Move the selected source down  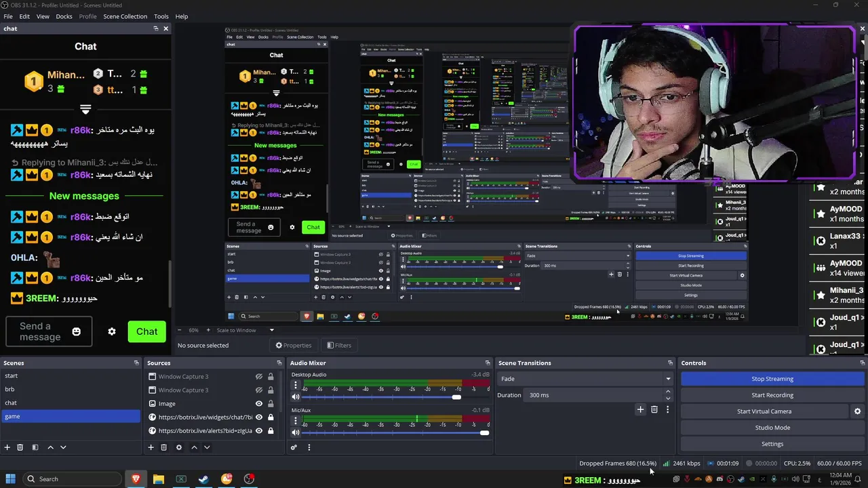(207, 447)
